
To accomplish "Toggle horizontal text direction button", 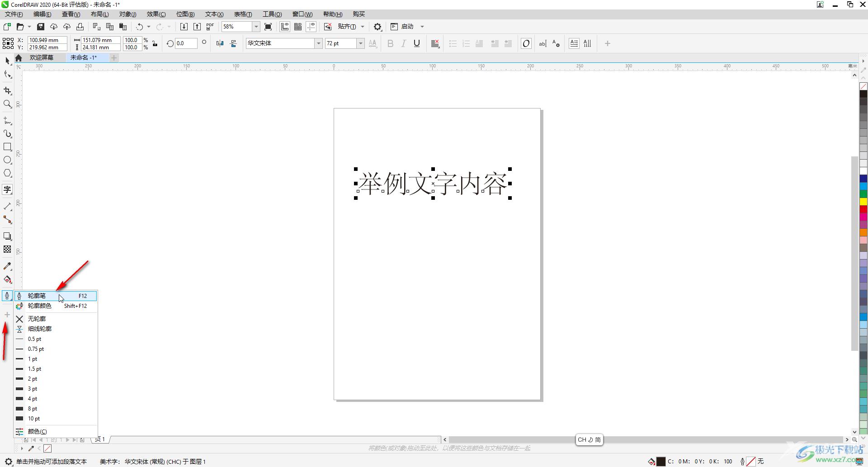I will tap(574, 43).
